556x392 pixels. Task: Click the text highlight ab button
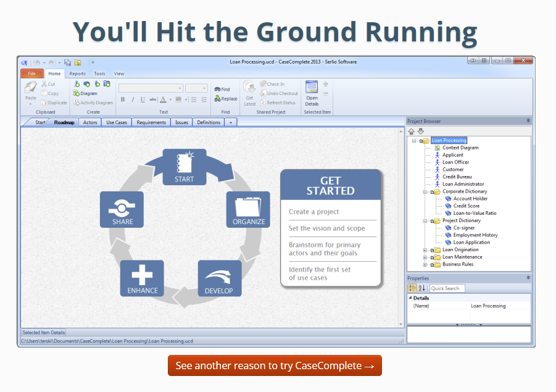point(178,99)
